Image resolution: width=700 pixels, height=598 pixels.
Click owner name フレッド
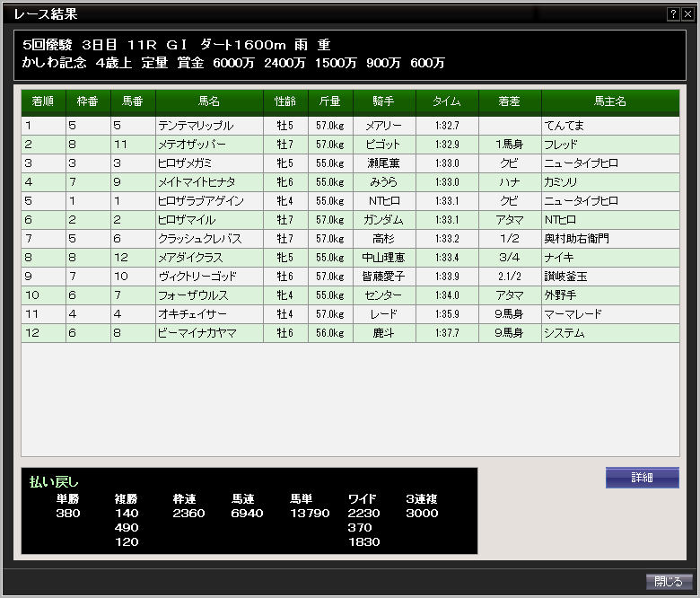coord(561,145)
